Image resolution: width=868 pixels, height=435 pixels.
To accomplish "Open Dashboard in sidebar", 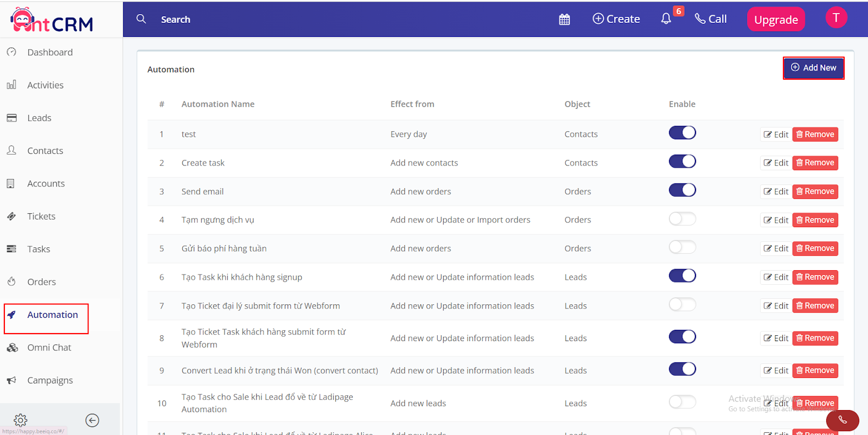I will [50, 53].
